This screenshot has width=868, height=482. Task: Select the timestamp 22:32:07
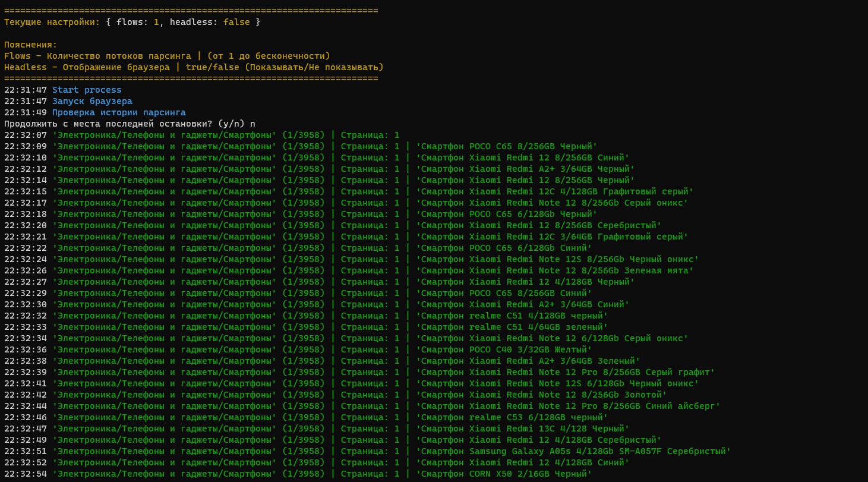tap(26, 135)
